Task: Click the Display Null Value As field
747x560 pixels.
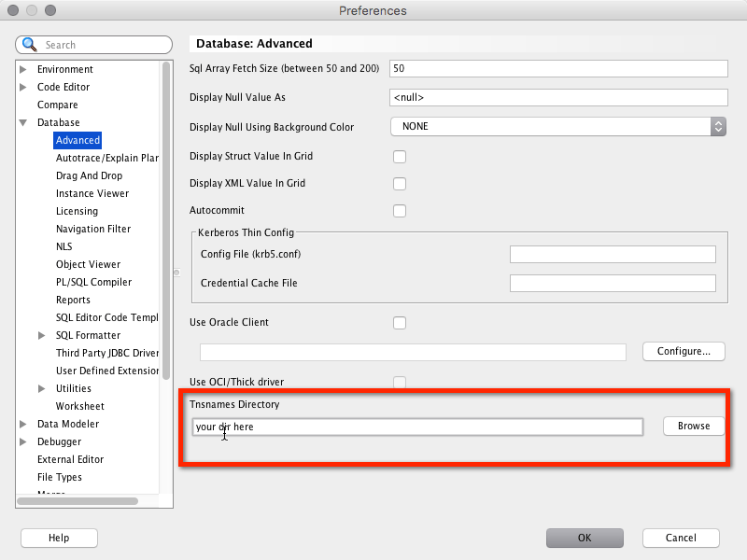Action: 558,98
